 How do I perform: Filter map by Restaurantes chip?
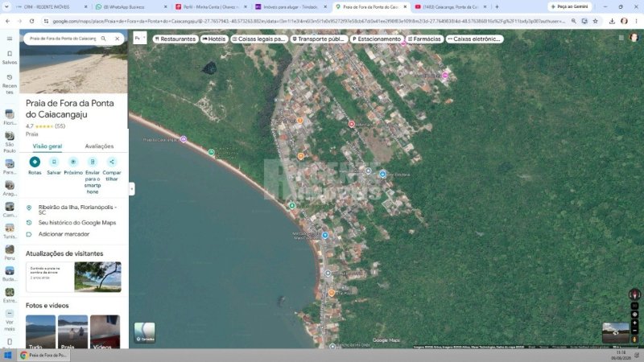[175, 39]
